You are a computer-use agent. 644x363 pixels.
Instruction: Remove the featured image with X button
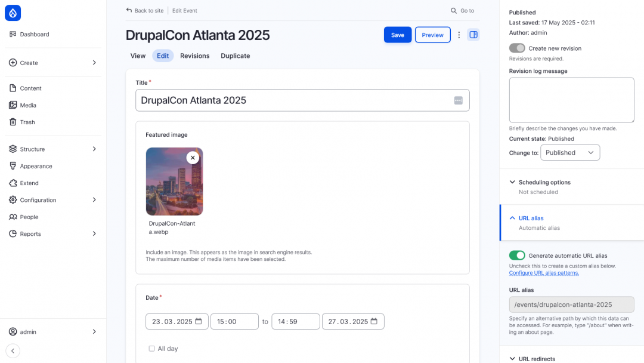tap(193, 158)
